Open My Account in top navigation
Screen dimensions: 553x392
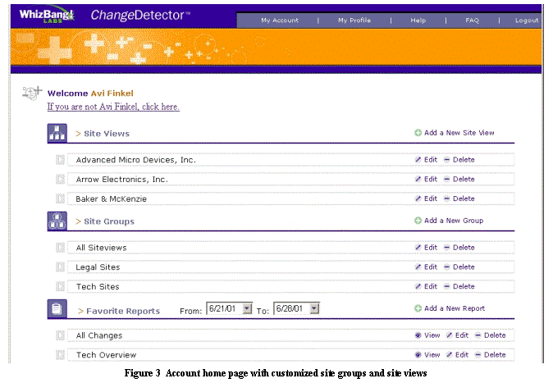pos(280,21)
